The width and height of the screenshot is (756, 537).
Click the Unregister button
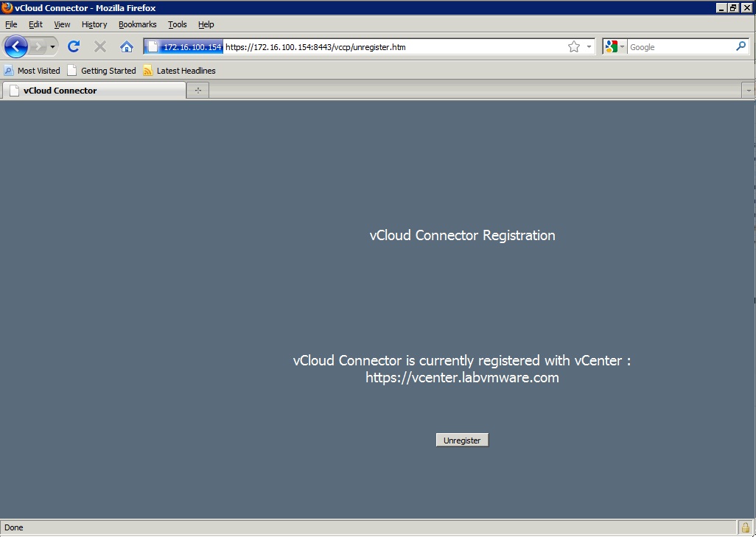462,440
